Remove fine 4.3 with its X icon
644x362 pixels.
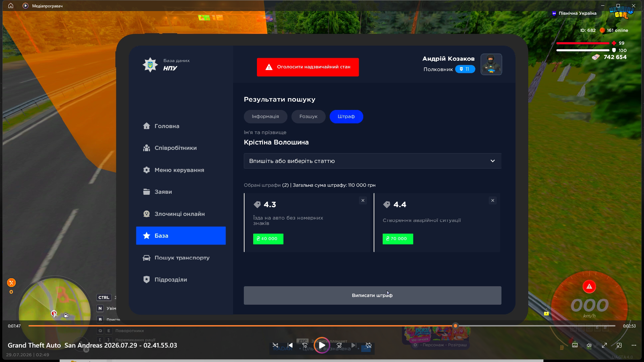(x=363, y=200)
